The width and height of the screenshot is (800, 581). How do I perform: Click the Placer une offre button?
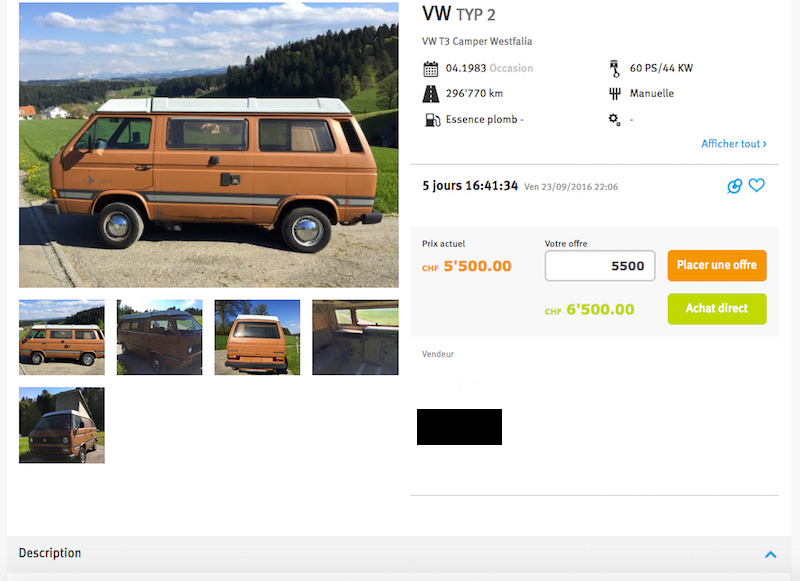[x=717, y=265]
